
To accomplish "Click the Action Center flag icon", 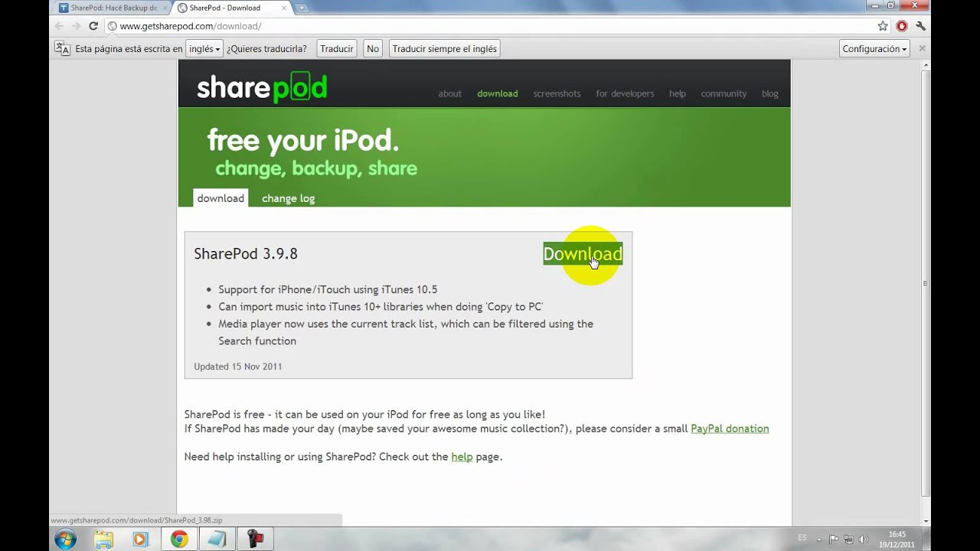I will (x=835, y=539).
